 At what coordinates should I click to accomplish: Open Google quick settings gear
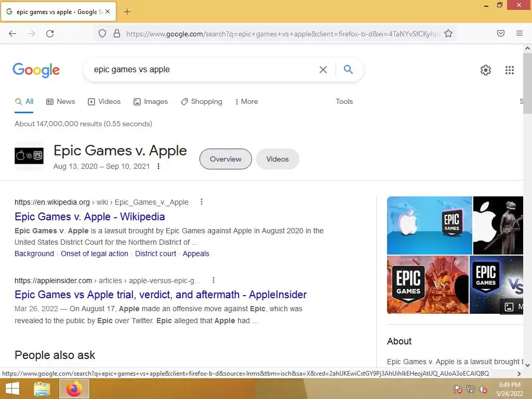coord(486,70)
